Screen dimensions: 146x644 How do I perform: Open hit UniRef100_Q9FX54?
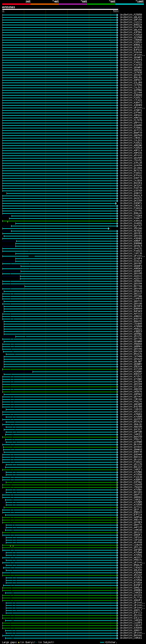tap(131, 20)
